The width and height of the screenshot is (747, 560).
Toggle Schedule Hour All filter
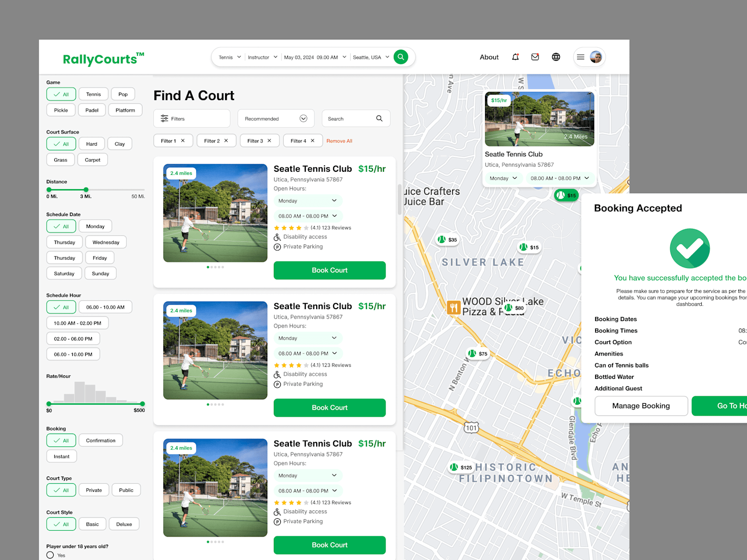61,307
